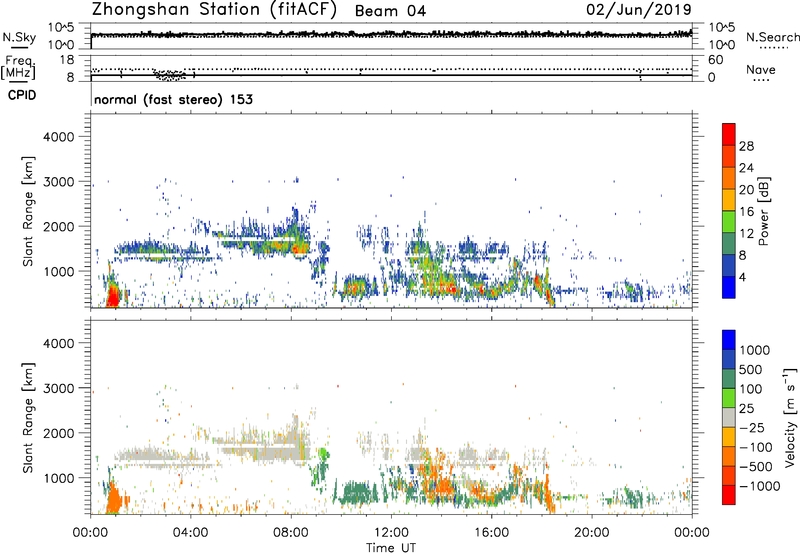
Task: Click the '25' velocity colorbar value
Action: click(747, 409)
